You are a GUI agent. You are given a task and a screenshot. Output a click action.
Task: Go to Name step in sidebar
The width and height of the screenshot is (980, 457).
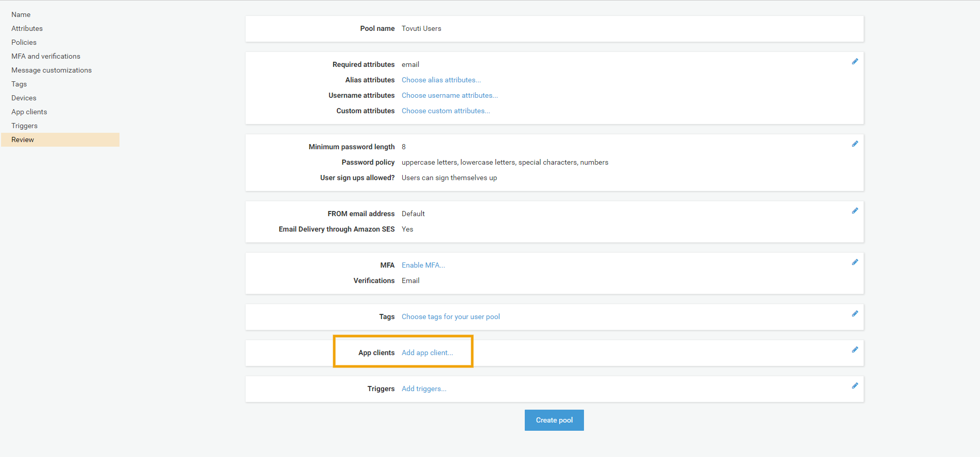click(21, 15)
